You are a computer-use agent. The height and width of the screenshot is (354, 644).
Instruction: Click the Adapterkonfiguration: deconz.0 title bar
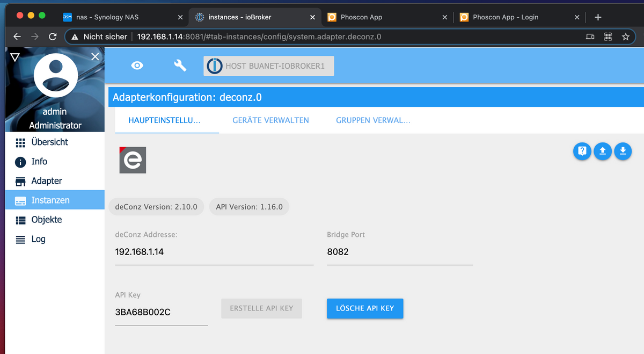(x=376, y=98)
